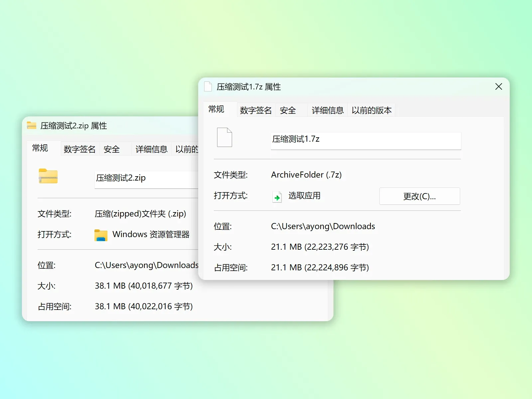The width and height of the screenshot is (532, 399).
Task: Click the 占用空间: label in 7z window
Action: [x=231, y=268]
